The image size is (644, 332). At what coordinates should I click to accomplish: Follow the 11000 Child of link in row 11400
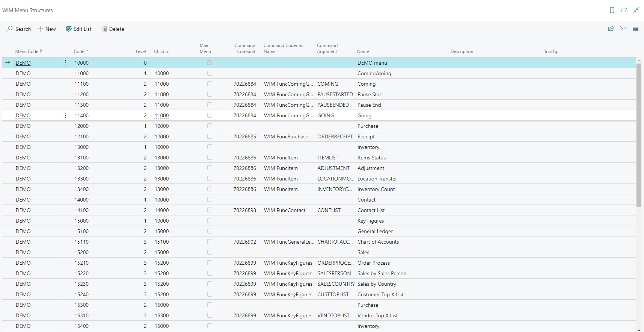point(162,115)
